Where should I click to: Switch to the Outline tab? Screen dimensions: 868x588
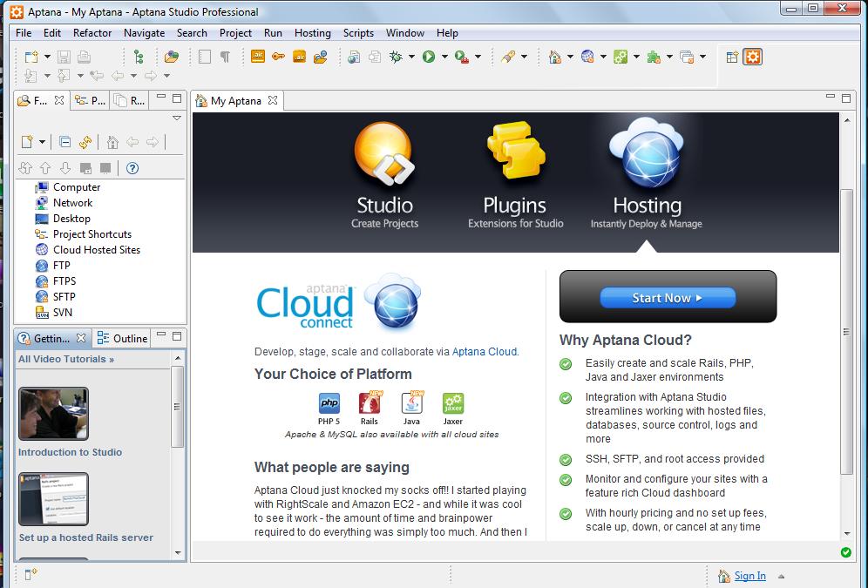click(122, 339)
